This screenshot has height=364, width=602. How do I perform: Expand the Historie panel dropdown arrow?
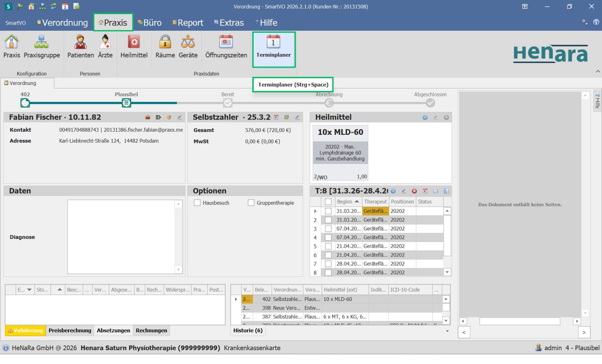tap(448, 331)
